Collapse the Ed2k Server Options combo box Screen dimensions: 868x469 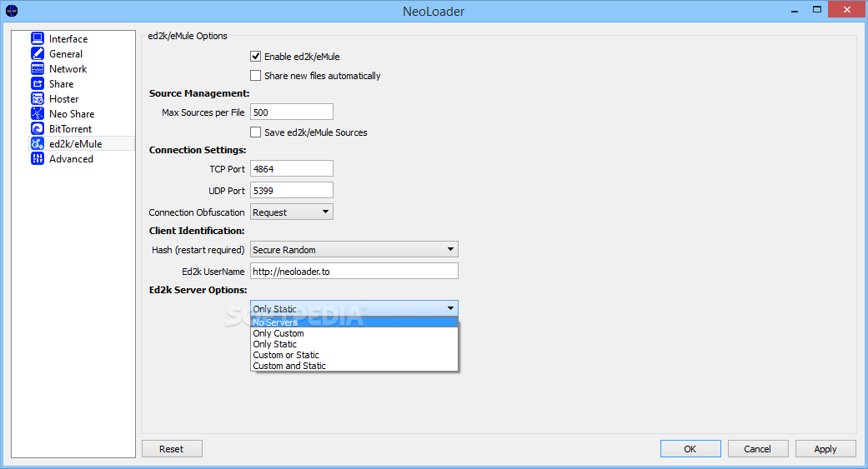point(354,308)
